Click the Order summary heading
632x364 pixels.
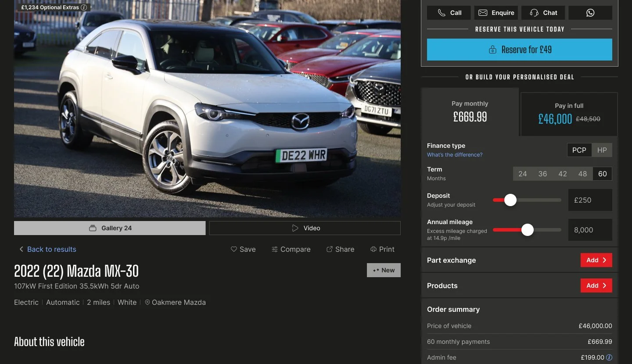(x=453, y=309)
